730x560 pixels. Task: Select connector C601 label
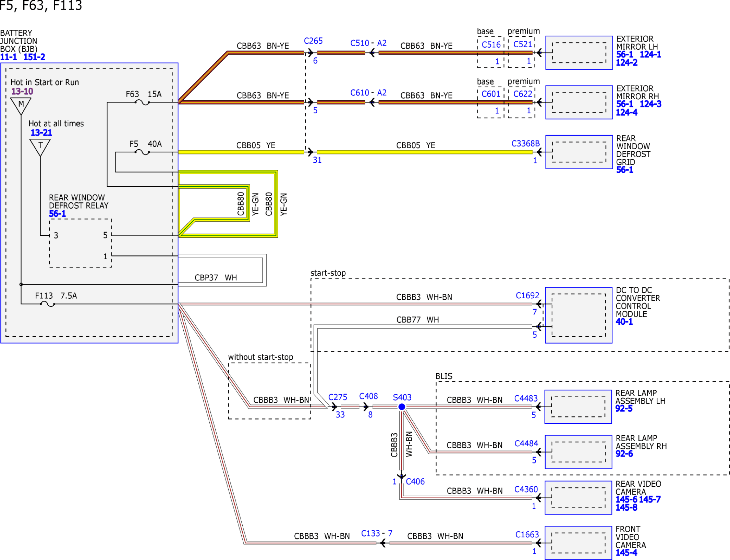pos(491,94)
